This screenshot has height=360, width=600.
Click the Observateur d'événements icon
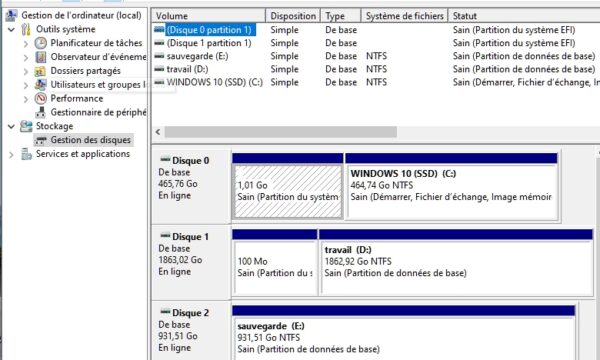[x=41, y=57]
